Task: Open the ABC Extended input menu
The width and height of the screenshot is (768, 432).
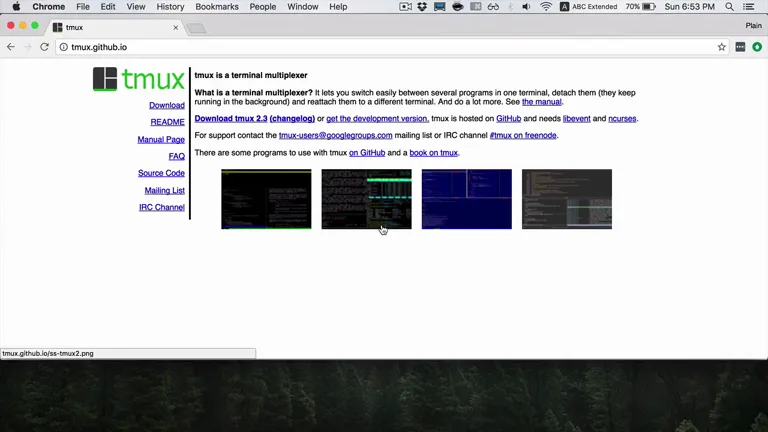Action: [x=588, y=7]
